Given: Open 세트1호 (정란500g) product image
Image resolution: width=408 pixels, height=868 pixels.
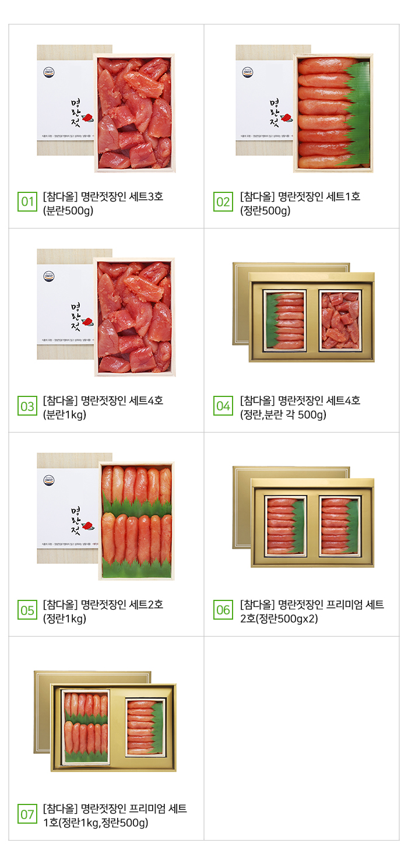Looking at the screenshot, I should [x=304, y=108].
